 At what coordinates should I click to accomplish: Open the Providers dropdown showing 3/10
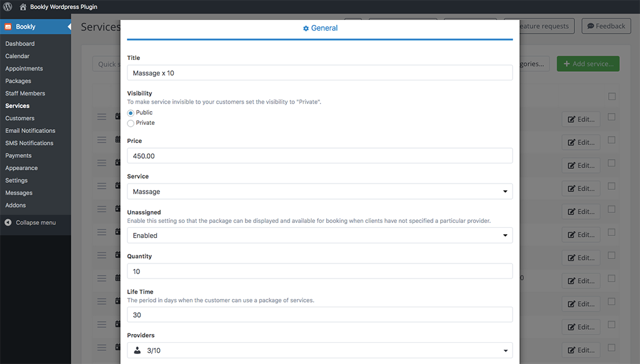click(x=319, y=350)
